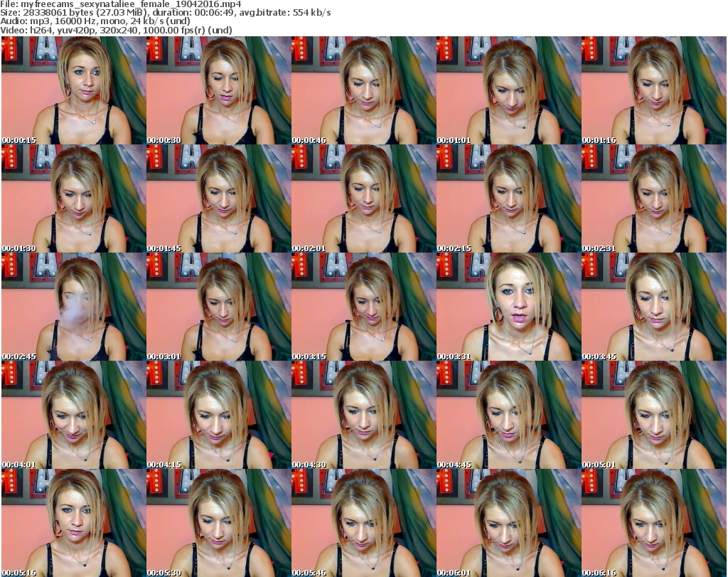Select the frame marked 00:00:30
This screenshot has height=577, width=728.
click(x=218, y=91)
